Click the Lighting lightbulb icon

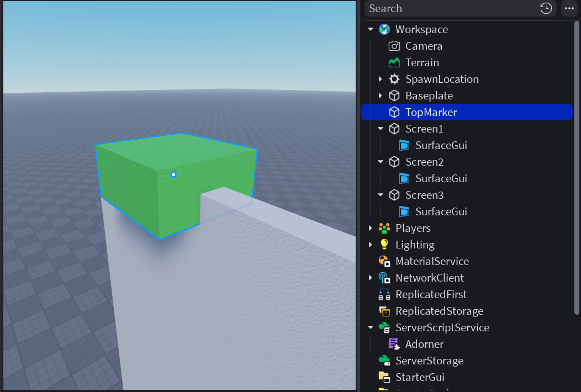[x=384, y=245]
